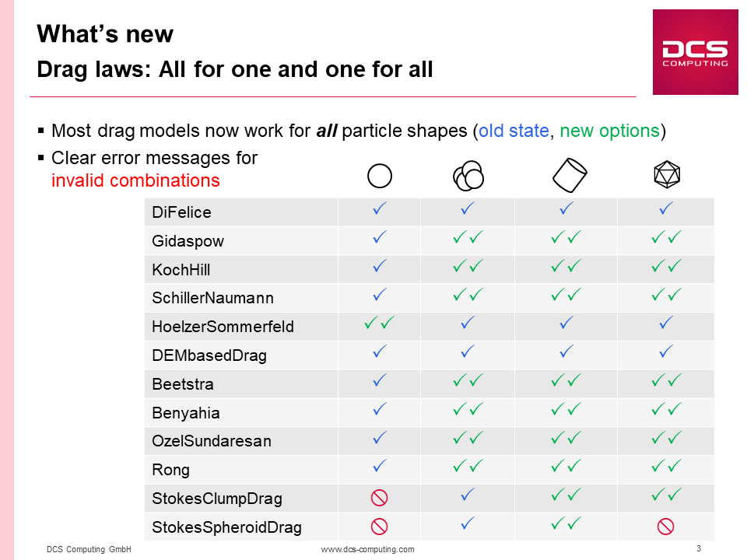Screen dimensions: 747x560
Task: Click the polyhedron particle shape icon
Action: pyautogui.click(x=667, y=174)
